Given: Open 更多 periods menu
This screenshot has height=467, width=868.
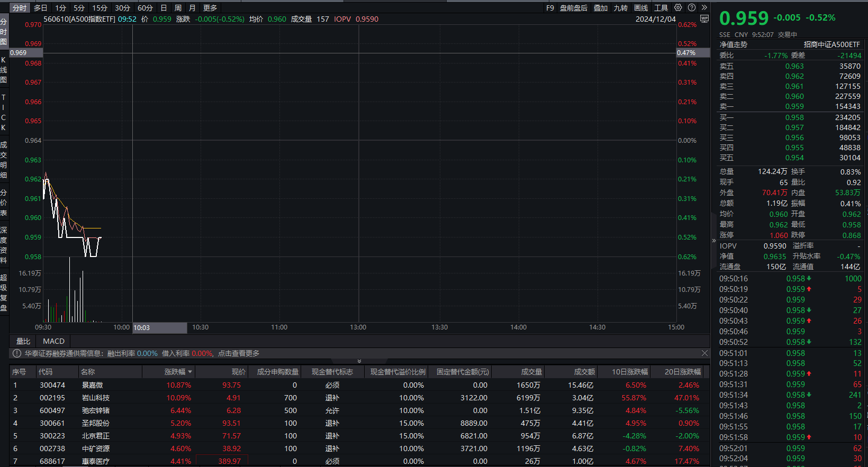Looking at the screenshot, I should (x=210, y=8).
